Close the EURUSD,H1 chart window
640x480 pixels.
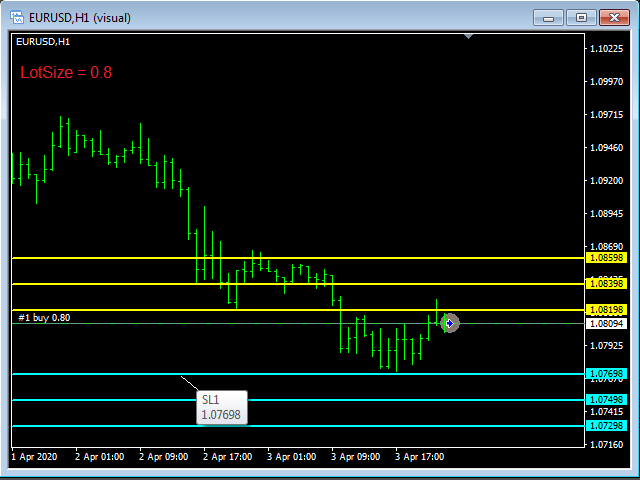[x=614, y=18]
